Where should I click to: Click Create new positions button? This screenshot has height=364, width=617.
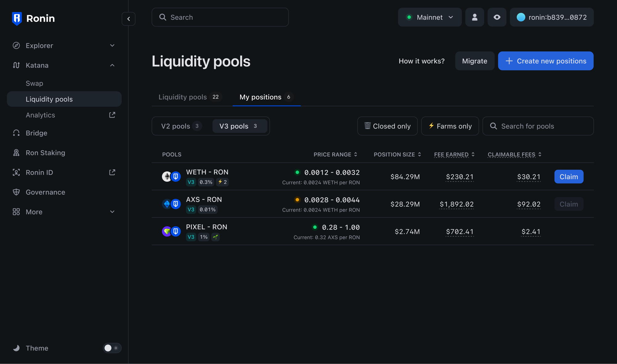(x=546, y=61)
